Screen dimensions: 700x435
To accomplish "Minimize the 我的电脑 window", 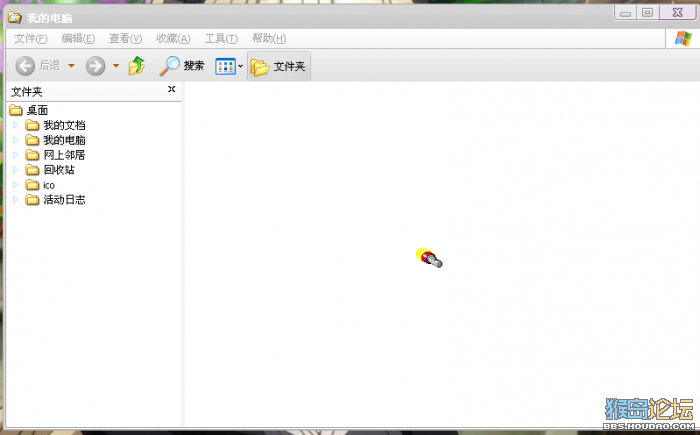I will 625,13.
